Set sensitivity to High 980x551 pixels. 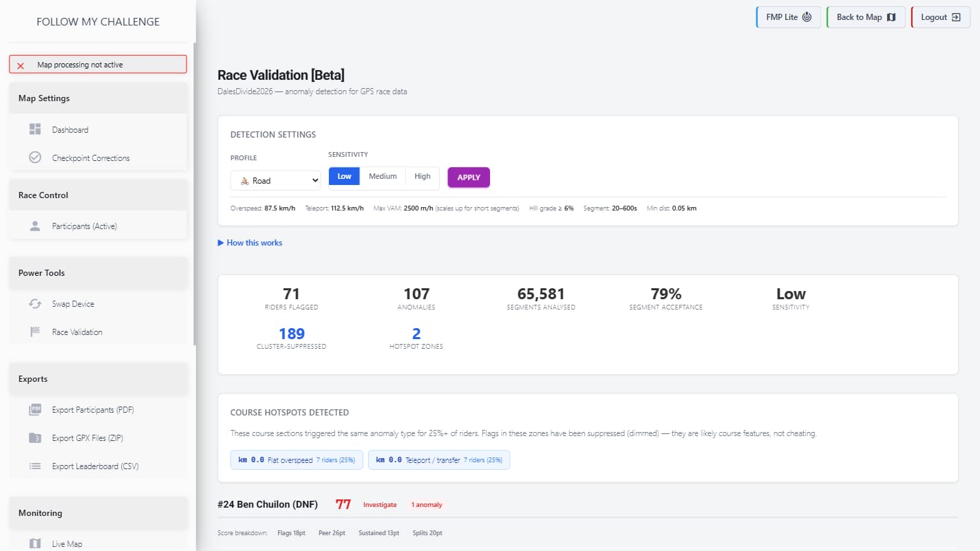pyautogui.click(x=422, y=177)
